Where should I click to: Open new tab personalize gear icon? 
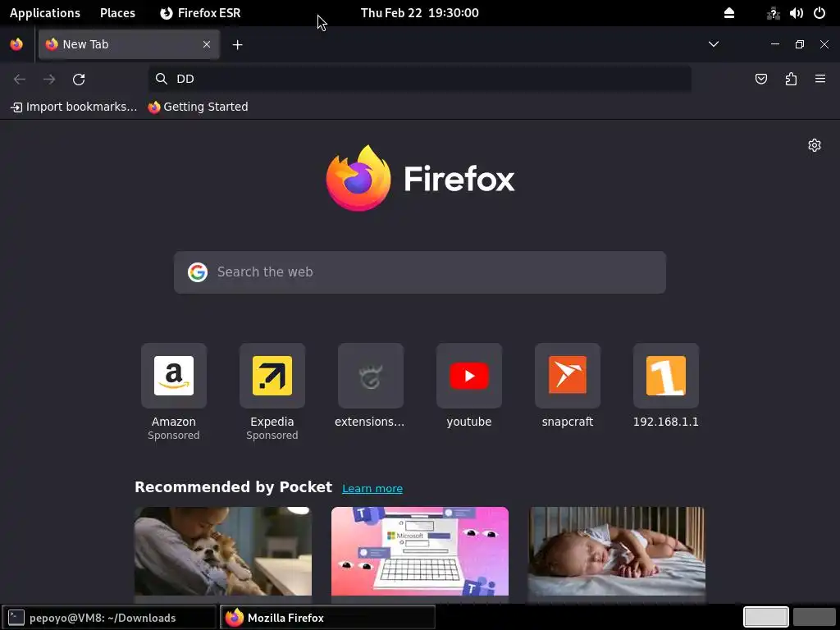pyautogui.click(x=815, y=145)
